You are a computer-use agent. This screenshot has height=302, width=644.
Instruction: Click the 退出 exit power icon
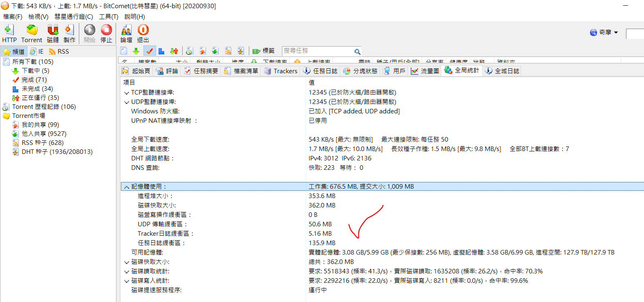click(x=143, y=33)
